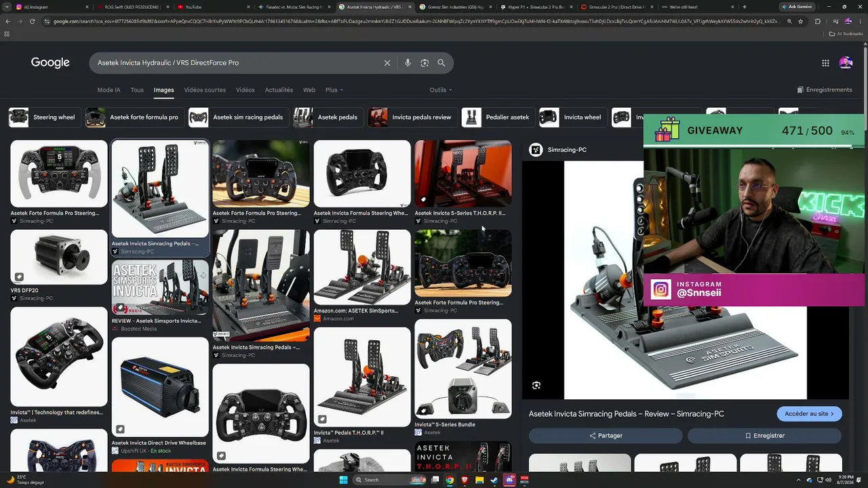Screen dimensions: 868x488
Task: Open a new Chrome tab
Action: pyautogui.click(x=744, y=7)
